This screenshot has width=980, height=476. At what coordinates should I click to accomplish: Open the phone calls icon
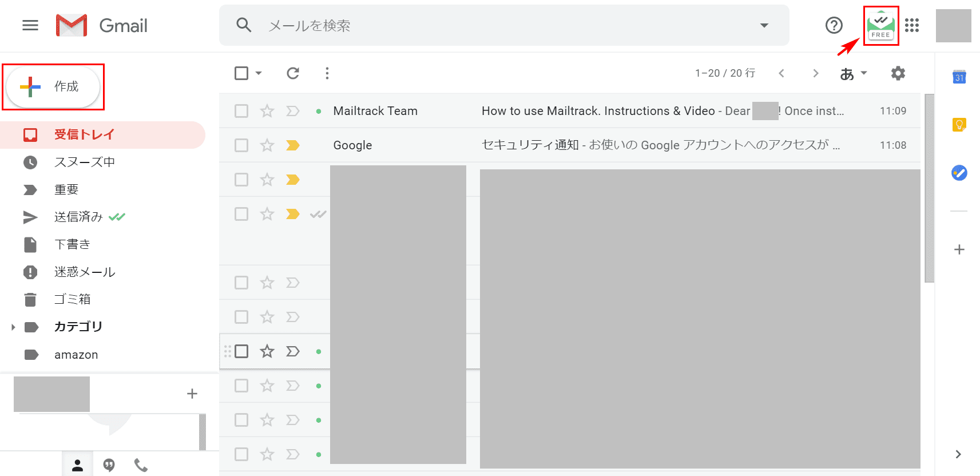point(141,466)
